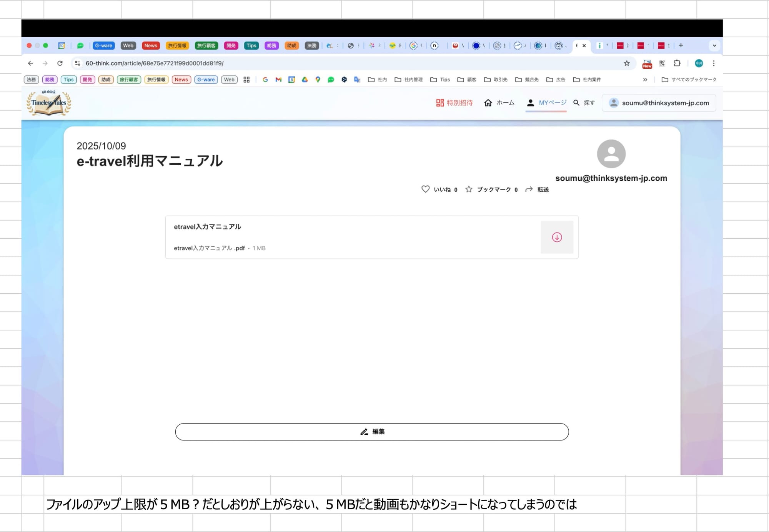This screenshot has height=532, width=769.
Task: Open a new tab with plus button
Action: click(x=681, y=45)
